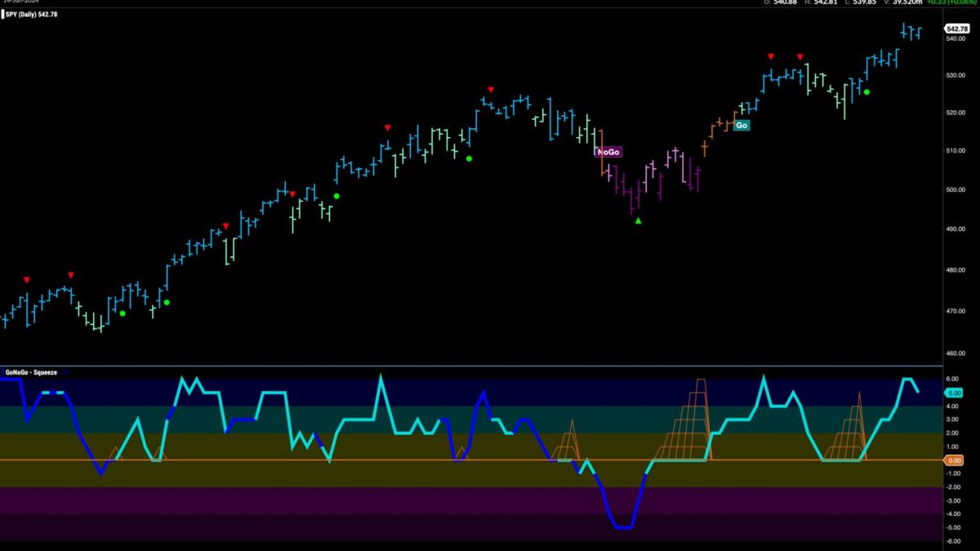Click the -4.00 oscillator axis label
Viewport: 980px width, 551px height.
(x=951, y=514)
